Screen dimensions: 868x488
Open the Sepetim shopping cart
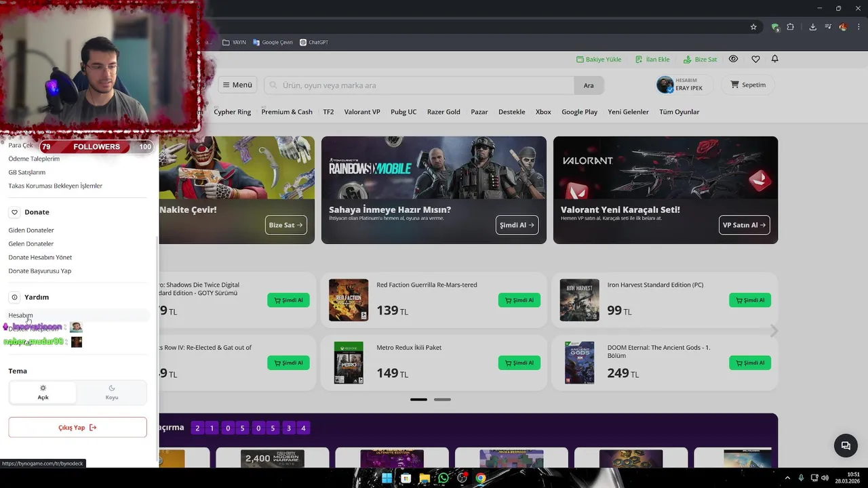tap(748, 85)
